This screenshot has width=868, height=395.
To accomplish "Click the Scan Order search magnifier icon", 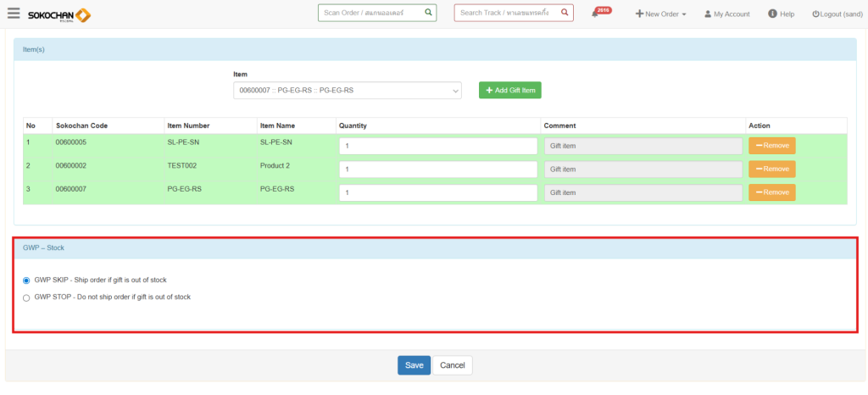I will [x=428, y=13].
